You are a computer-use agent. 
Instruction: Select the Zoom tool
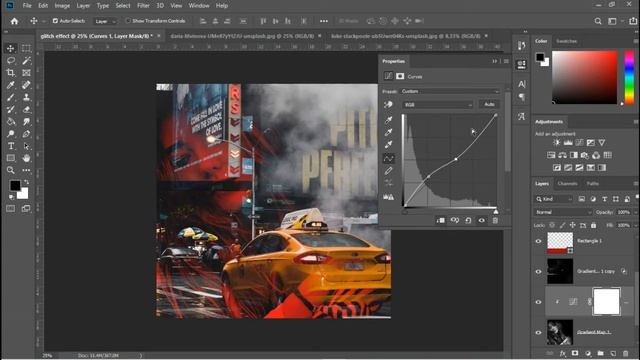pos(11,170)
